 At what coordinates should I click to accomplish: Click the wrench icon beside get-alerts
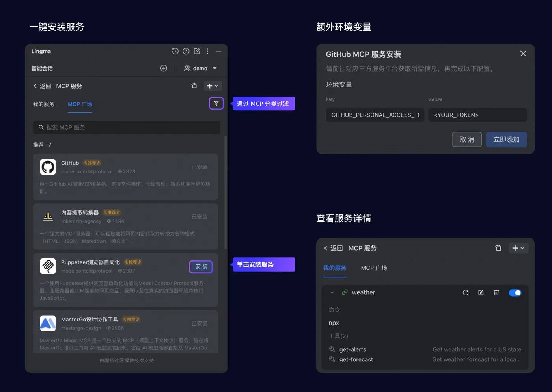pos(332,349)
